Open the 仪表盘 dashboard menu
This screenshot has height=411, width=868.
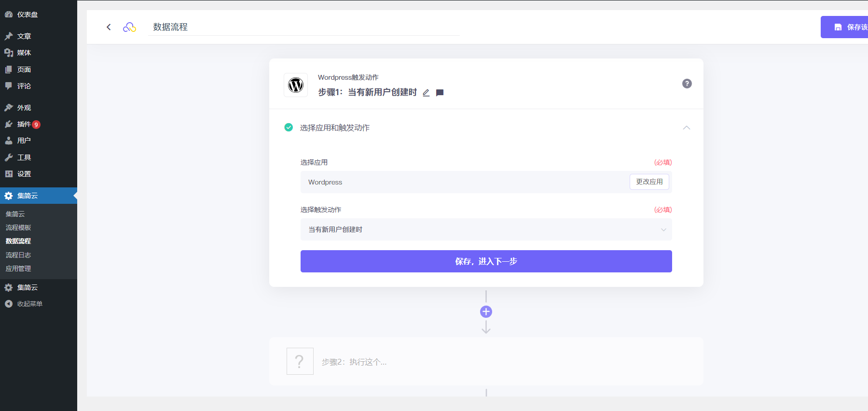coord(39,14)
